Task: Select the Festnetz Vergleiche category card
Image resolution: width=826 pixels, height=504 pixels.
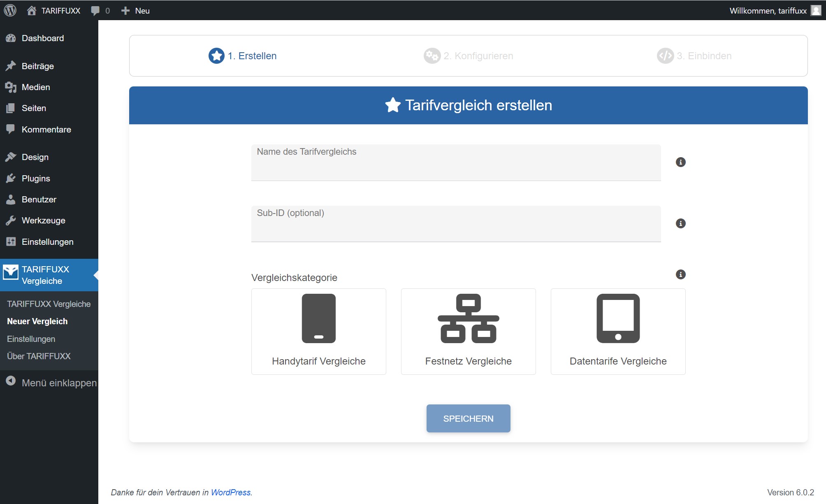Action: point(469,332)
